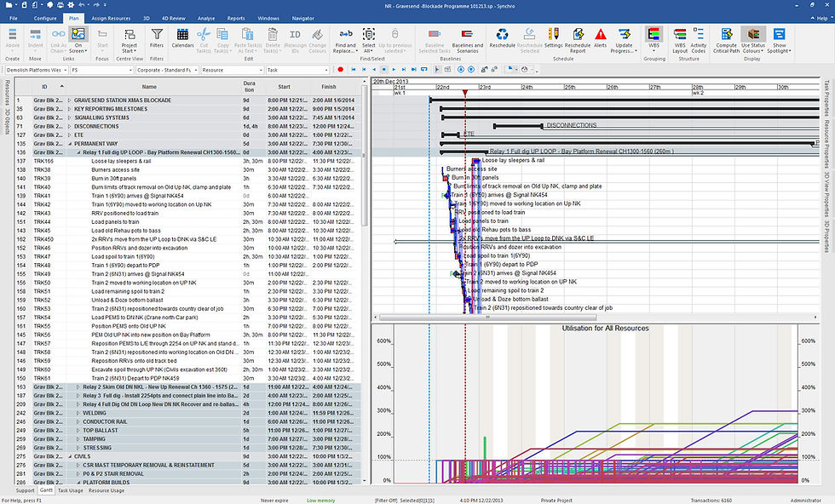Open the File menu tab

14,18
